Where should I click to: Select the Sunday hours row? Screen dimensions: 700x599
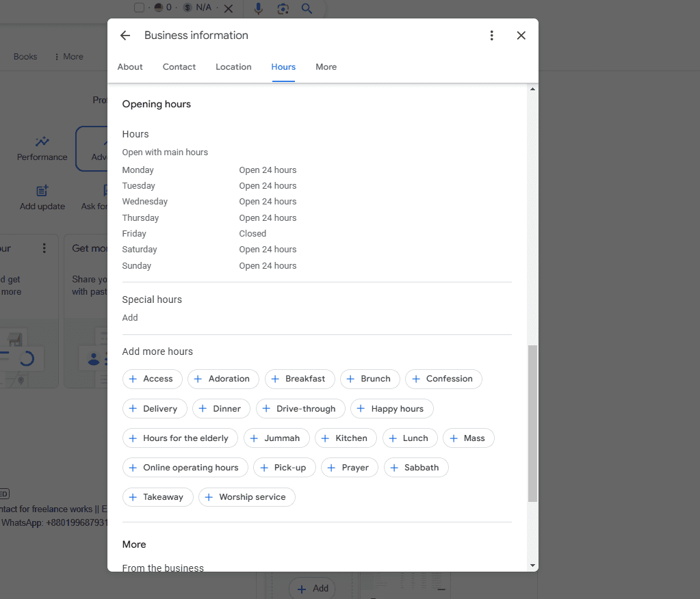tap(209, 266)
